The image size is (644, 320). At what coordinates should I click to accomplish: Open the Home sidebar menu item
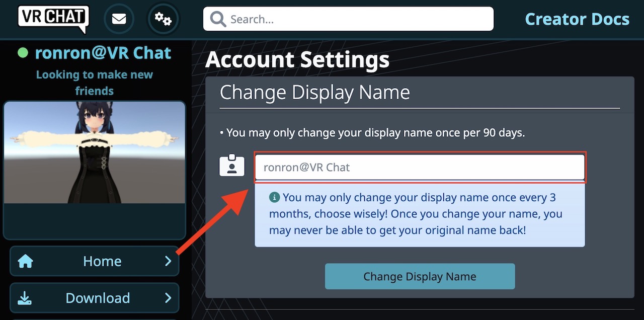tap(102, 261)
